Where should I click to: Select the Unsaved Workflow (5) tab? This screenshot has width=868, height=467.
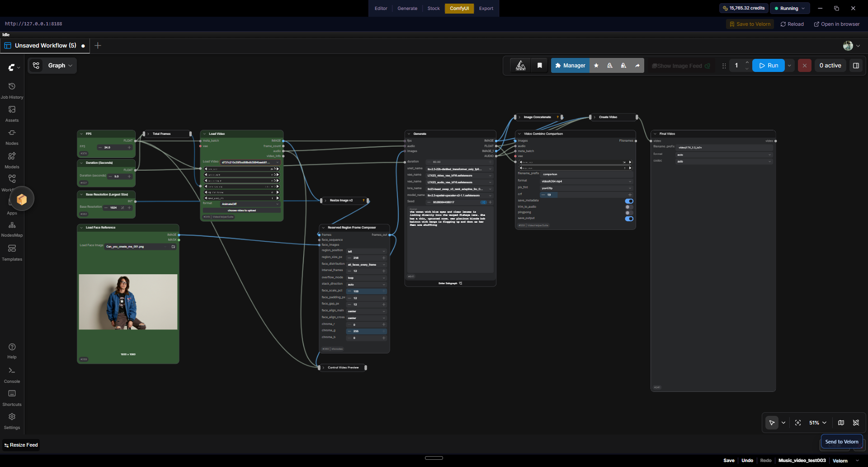coord(45,46)
